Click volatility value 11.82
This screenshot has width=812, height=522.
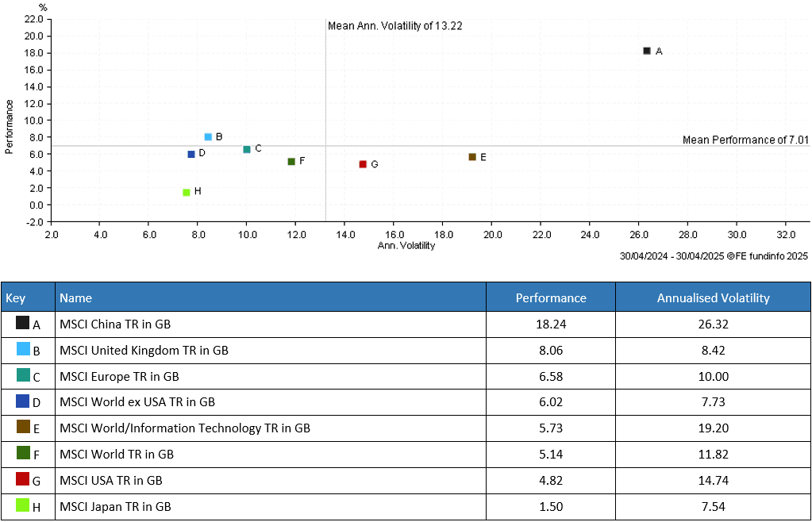tap(714, 455)
